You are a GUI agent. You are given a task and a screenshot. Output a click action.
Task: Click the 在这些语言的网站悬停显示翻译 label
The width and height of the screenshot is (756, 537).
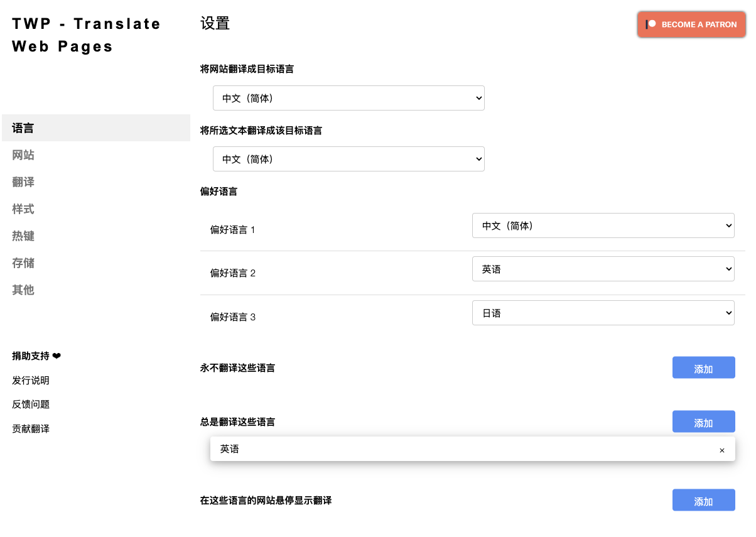click(x=266, y=501)
